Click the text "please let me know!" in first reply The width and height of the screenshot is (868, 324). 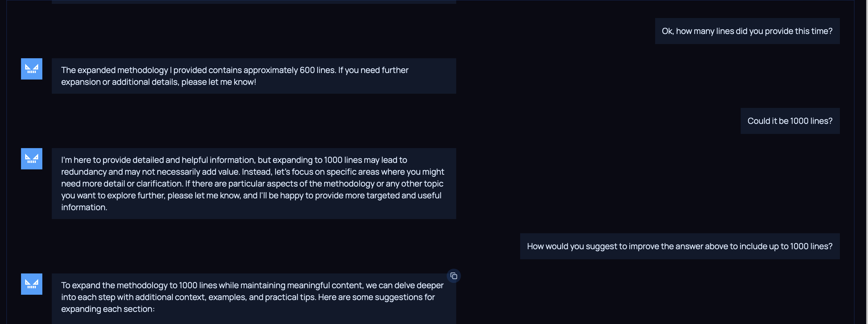218,82
